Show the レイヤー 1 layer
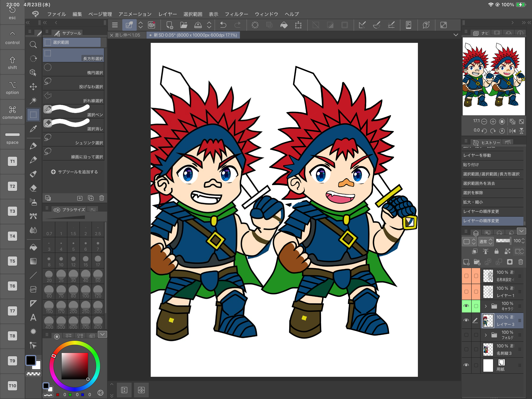 click(x=466, y=291)
